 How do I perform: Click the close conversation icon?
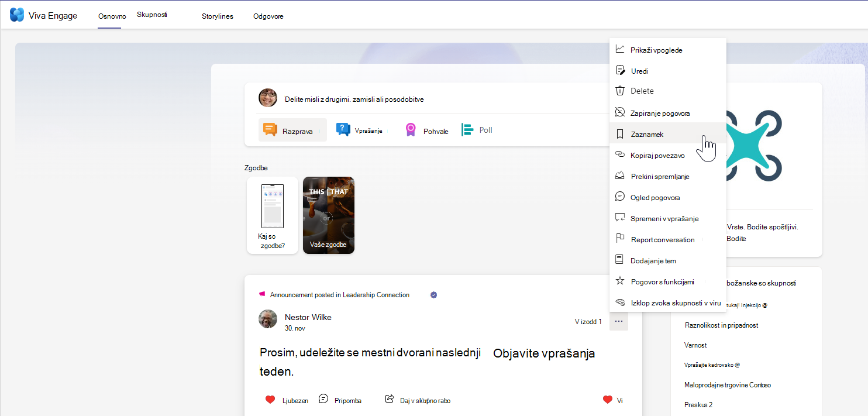[x=621, y=112]
